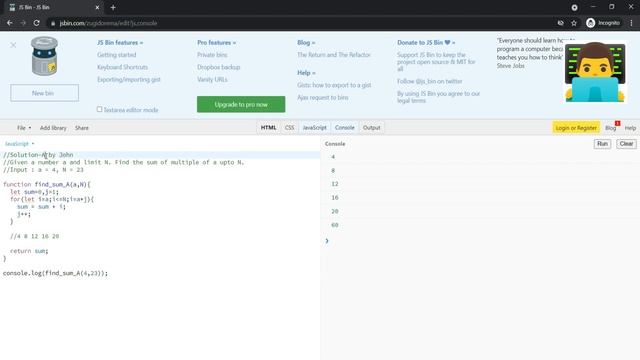Open the Chrome three-dot menu
The height and width of the screenshot is (360, 640).
631,23
